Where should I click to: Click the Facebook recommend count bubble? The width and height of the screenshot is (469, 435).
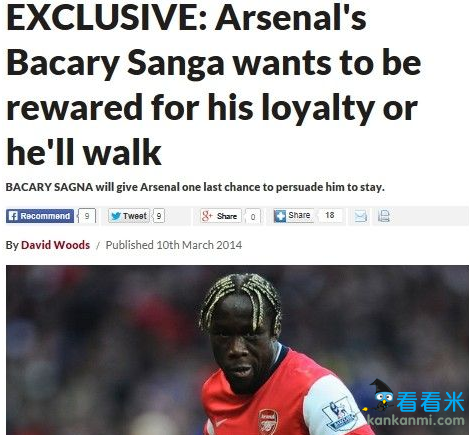click(87, 216)
